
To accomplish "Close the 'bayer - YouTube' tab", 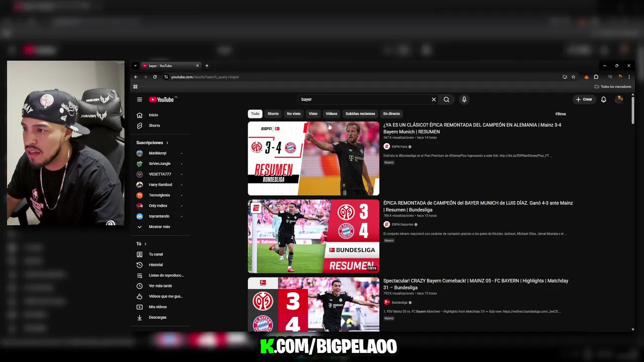I will pyautogui.click(x=197, y=66).
